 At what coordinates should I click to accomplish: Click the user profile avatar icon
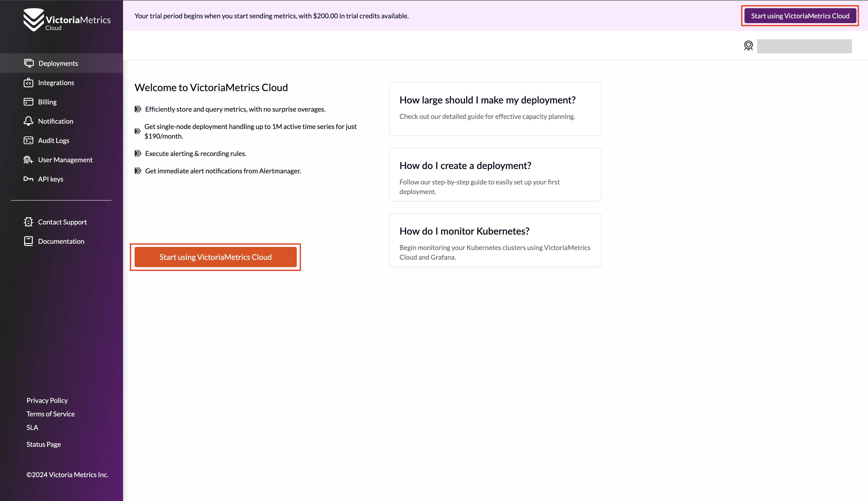point(749,45)
